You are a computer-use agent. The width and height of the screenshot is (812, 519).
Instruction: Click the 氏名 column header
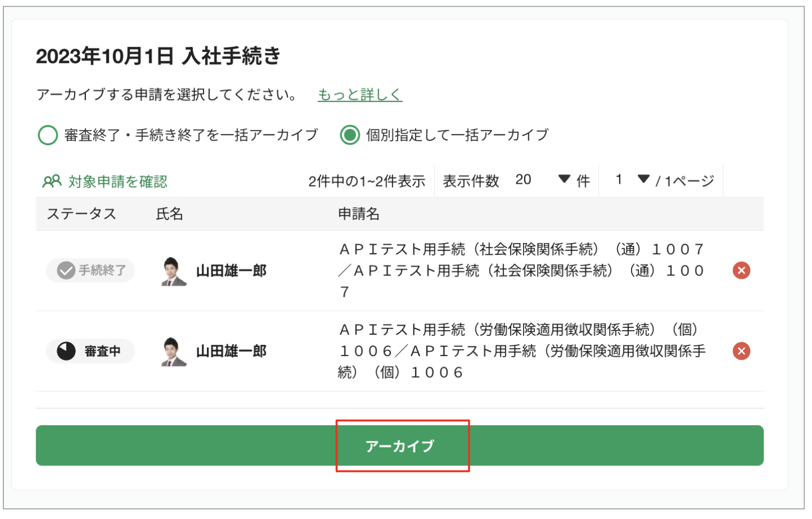point(170,214)
